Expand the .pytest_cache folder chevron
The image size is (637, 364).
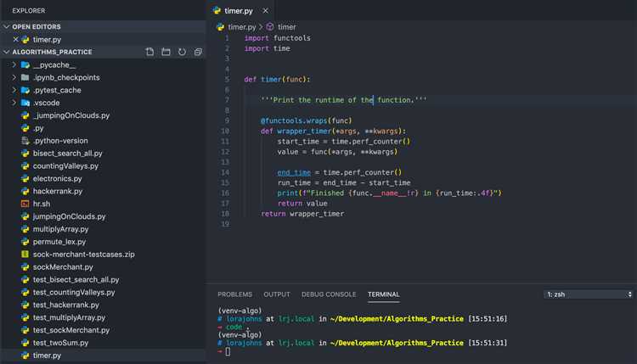click(14, 90)
